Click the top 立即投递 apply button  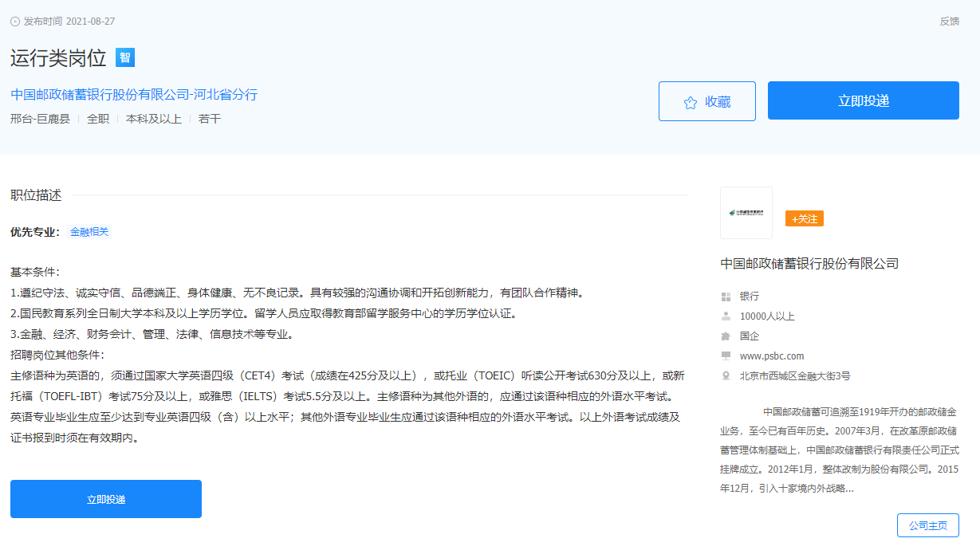click(864, 100)
